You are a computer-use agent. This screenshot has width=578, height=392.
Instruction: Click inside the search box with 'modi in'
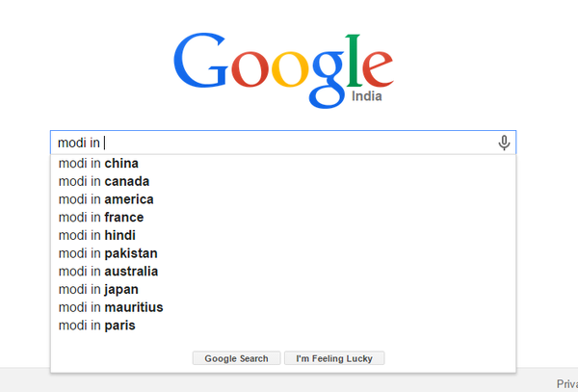point(283,143)
